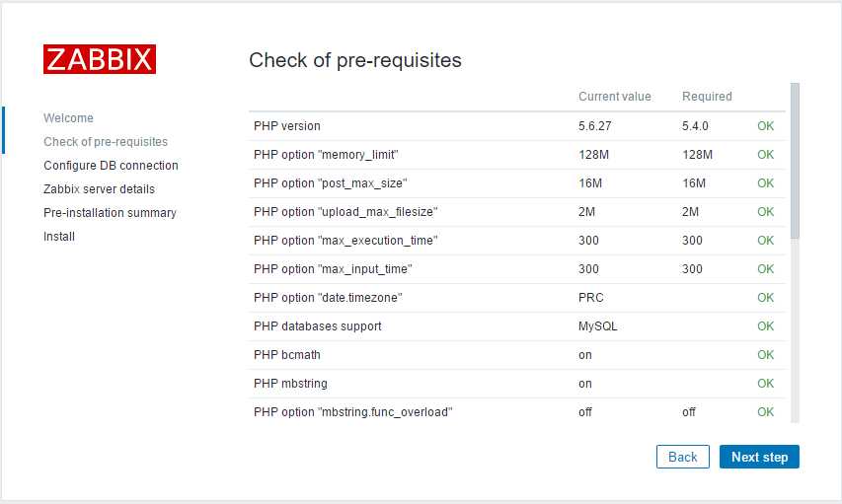Click OK status for PHP version

click(765, 126)
